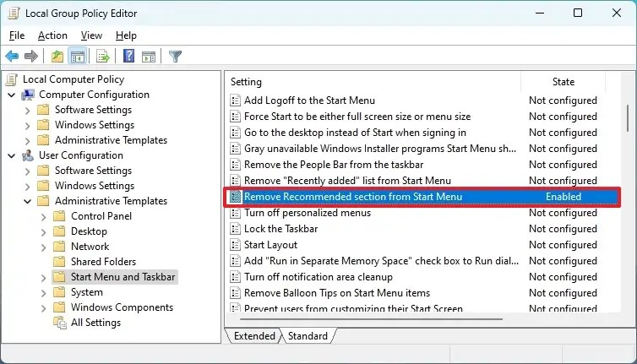Select Force Start to be full screen setting
Viewport: 637px width, 364px height.
[357, 117]
